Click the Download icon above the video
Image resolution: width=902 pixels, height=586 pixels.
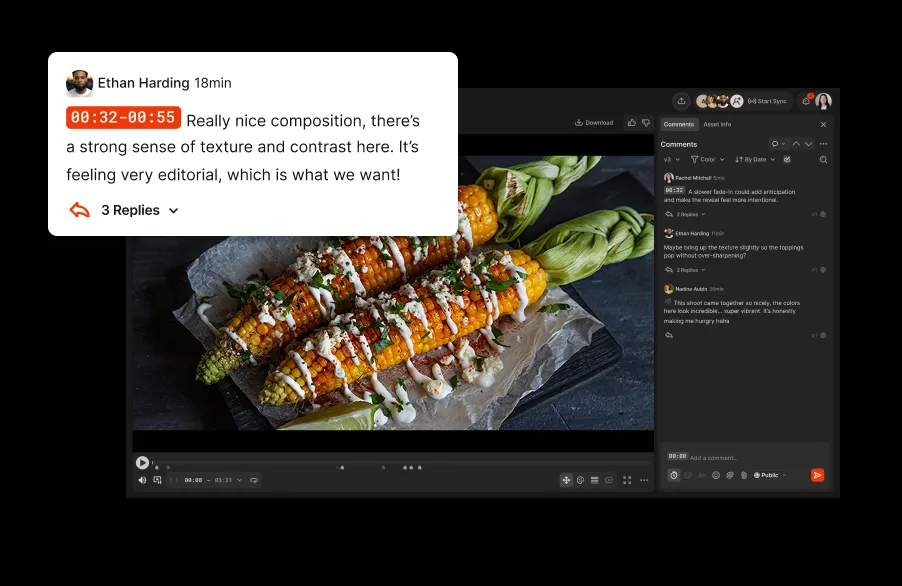578,123
